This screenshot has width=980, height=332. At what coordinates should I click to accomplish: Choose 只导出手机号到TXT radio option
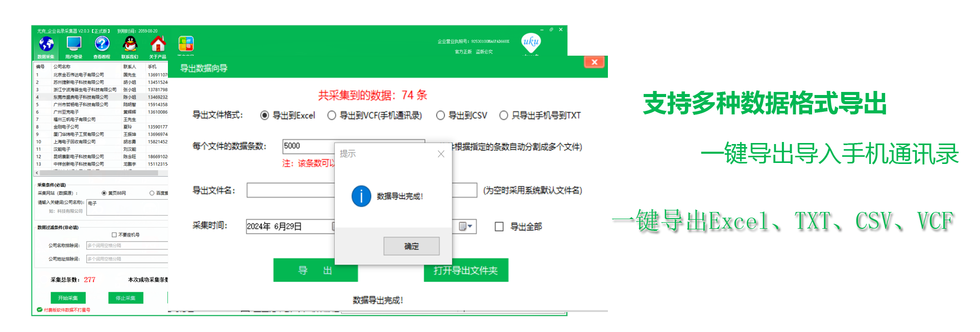[x=504, y=115]
